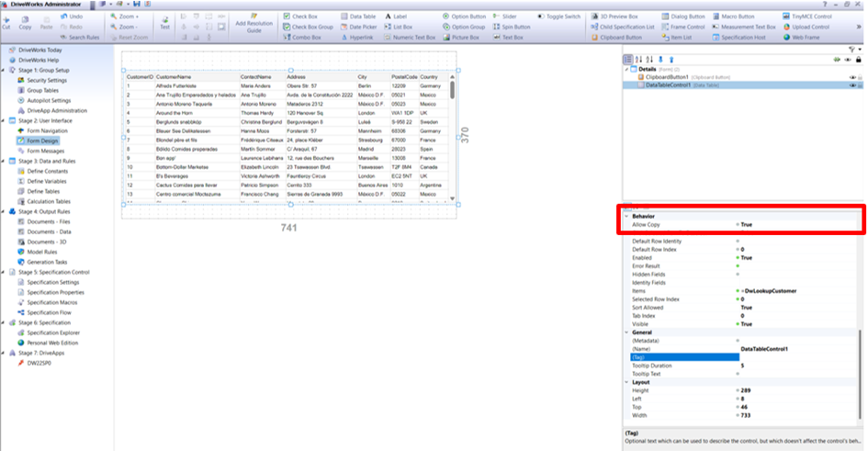Open Specification Macros in sidebar

[48, 302]
